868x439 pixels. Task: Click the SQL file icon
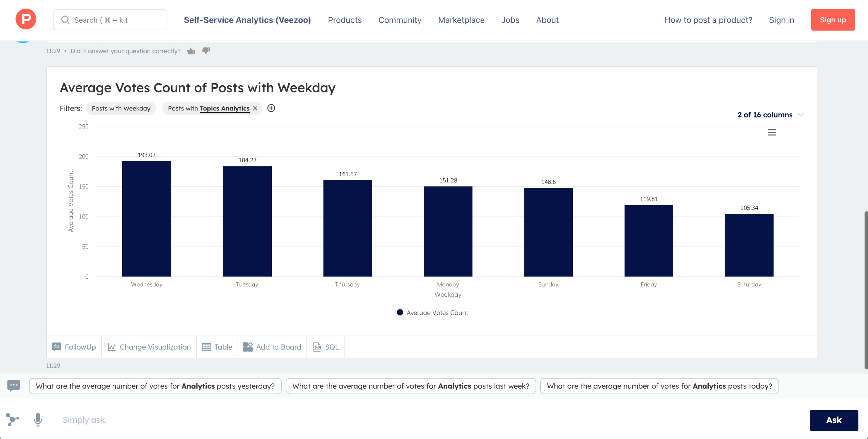coord(317,347)
